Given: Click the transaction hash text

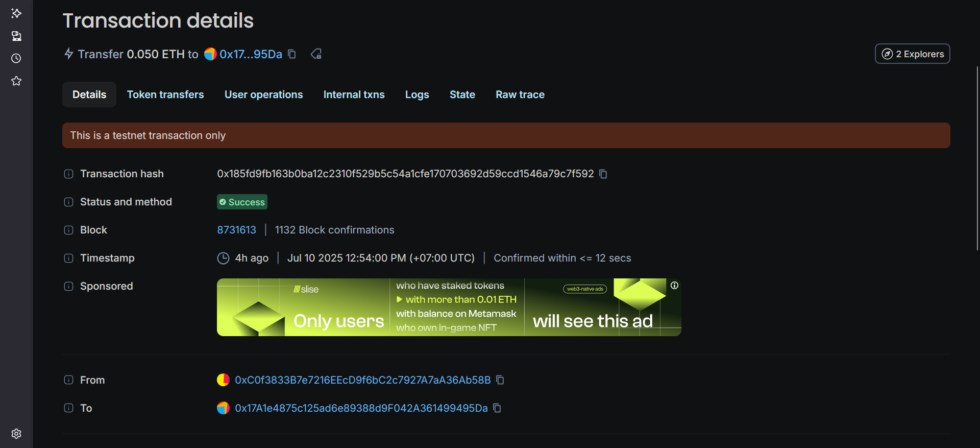Looking at the screenshot, I should [x=406, y=174].
